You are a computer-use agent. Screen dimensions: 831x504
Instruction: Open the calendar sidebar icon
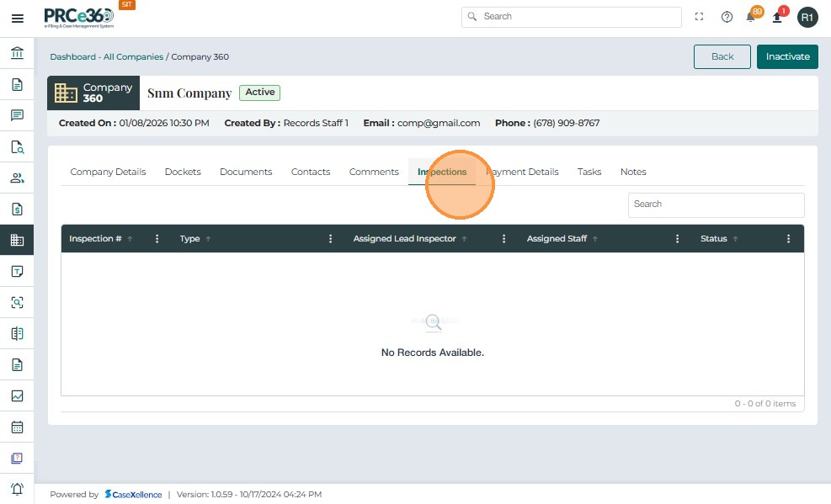pos(17,427)
